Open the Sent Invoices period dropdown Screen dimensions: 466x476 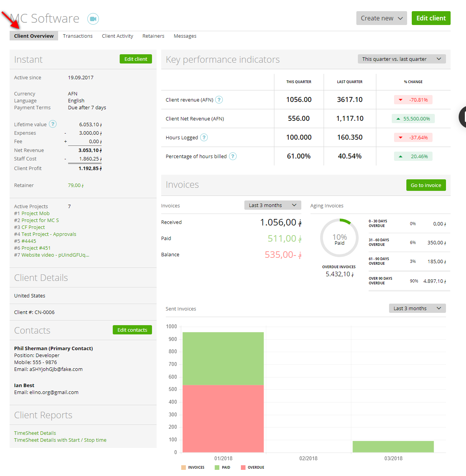pos(417,308)
